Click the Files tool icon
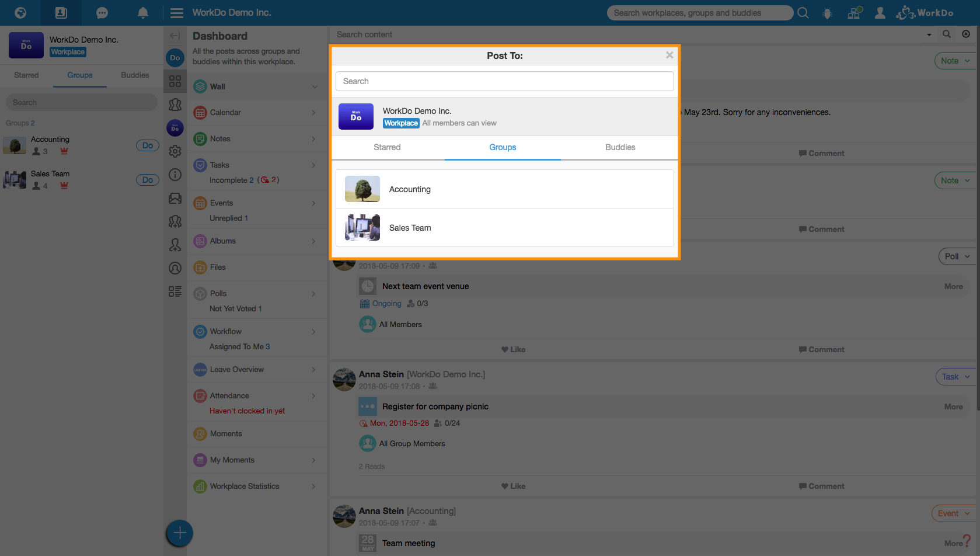Image resolution: width=980 pixels, height=556 pixels. point(200,267)
